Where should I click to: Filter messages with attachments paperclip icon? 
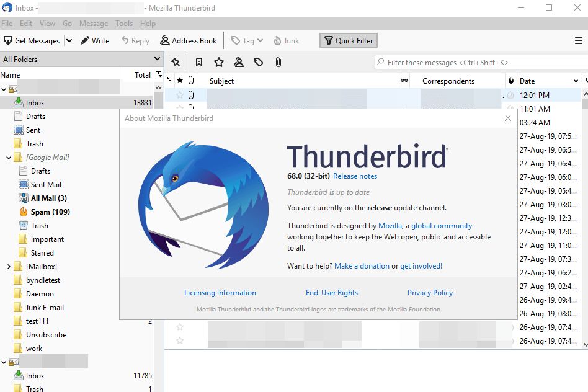coord(278,62)
